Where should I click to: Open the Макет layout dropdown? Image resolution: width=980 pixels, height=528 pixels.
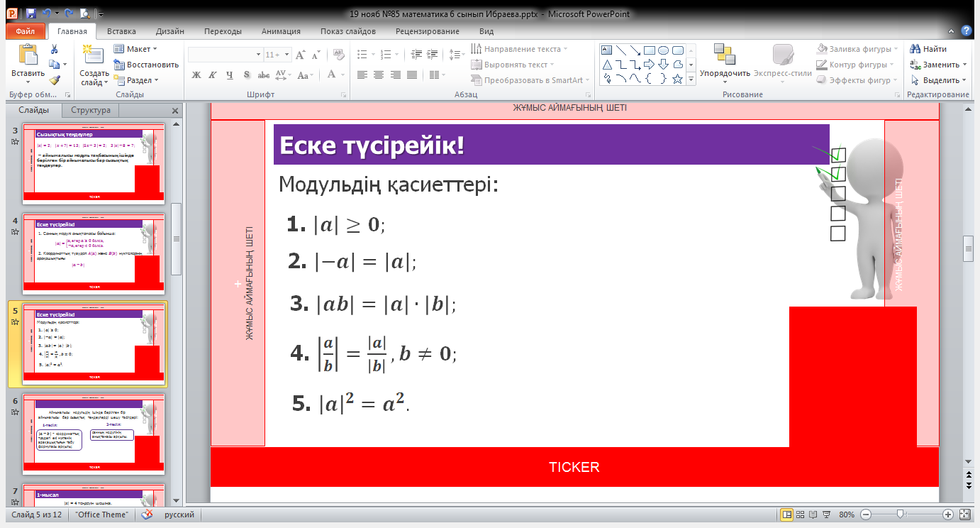(135, 49)
